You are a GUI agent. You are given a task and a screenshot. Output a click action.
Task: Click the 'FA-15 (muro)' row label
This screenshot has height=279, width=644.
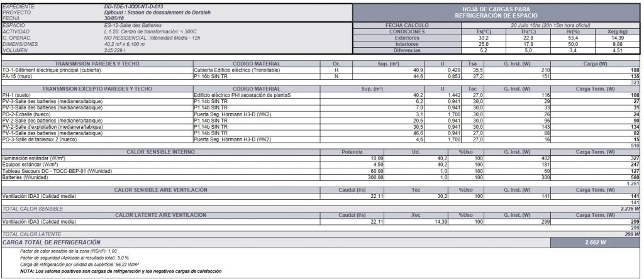click(17, 76)
